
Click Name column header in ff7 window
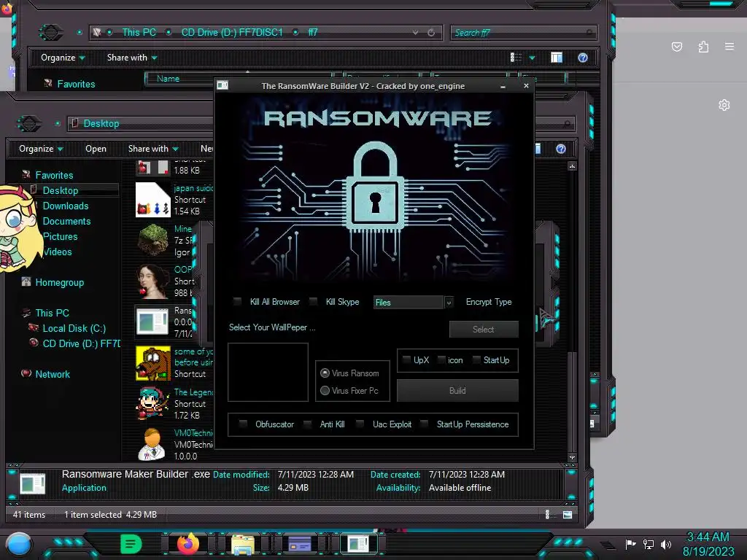pos(169,79)
